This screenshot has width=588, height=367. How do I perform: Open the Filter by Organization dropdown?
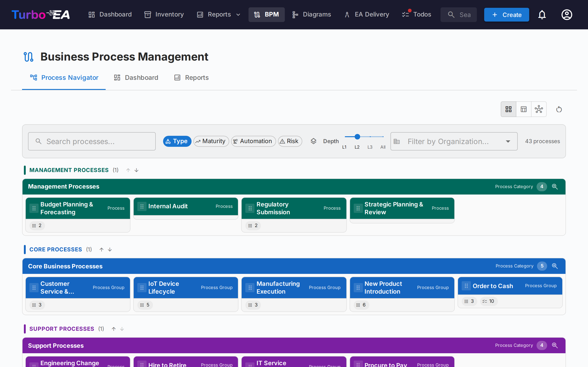pyautogui.click(x=453, y=141)
